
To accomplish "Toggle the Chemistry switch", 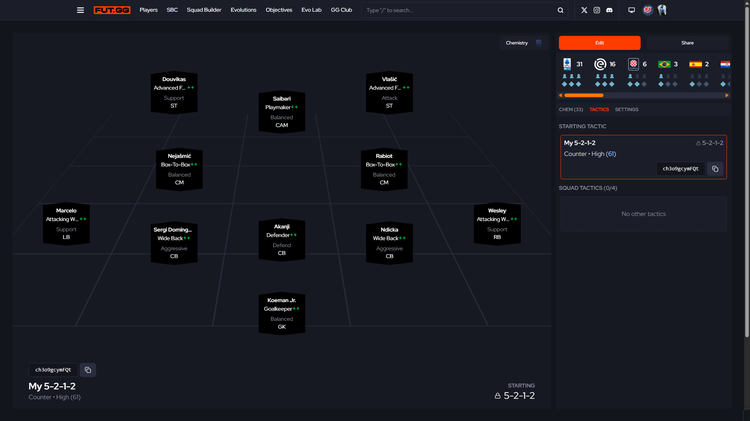I will [539, 43].
